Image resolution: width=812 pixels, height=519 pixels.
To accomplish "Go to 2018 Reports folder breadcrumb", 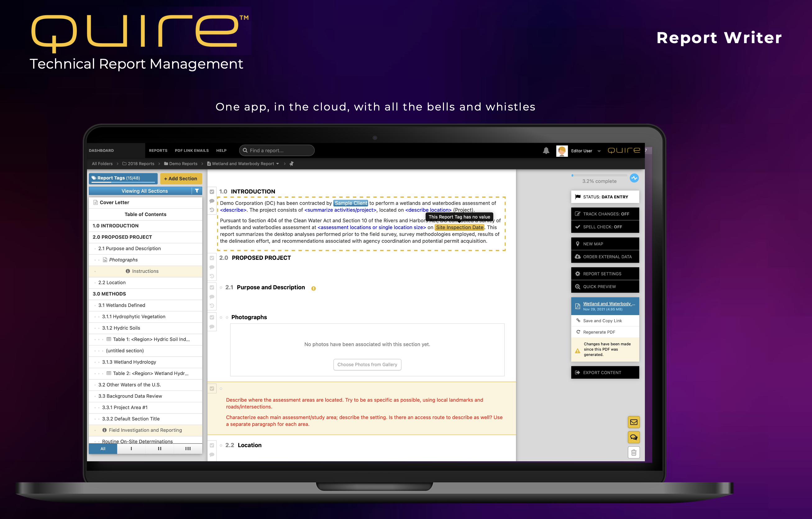I will tap(138, 164).
